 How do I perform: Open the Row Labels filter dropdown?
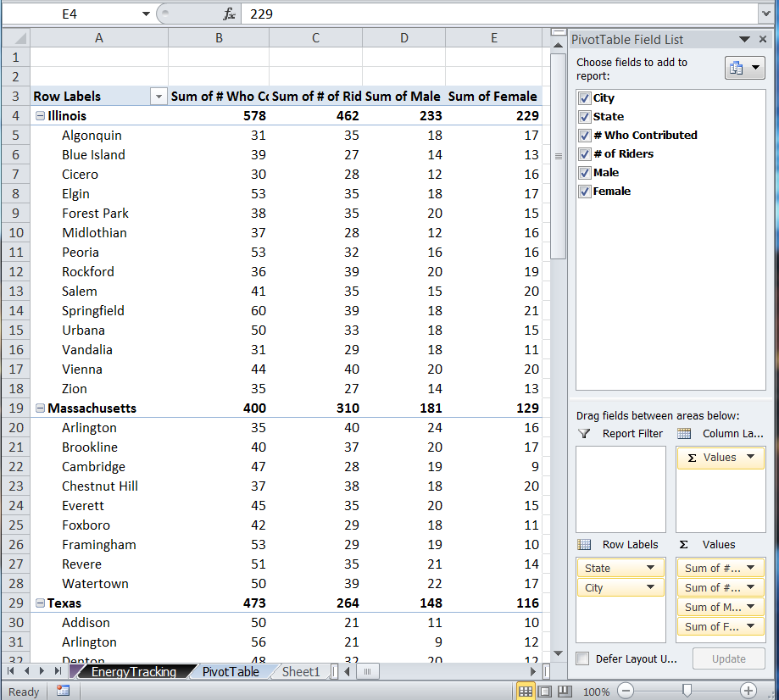tap(159, 97)
